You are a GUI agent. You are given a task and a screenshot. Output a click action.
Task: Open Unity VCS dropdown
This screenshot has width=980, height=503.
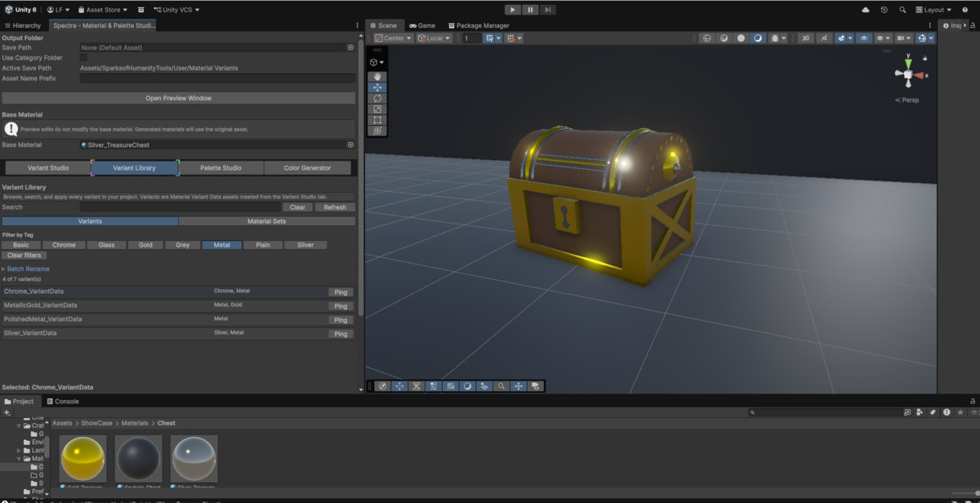[x=176, y=10]
